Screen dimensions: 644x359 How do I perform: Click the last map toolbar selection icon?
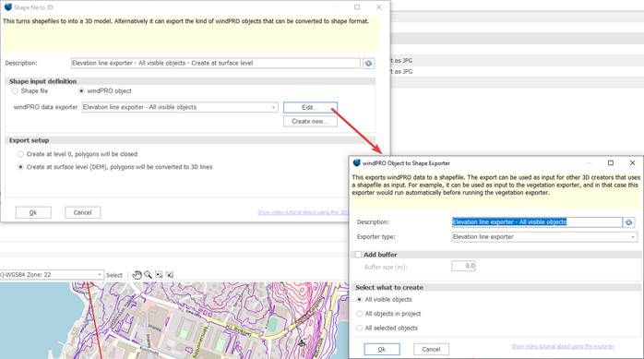click(x=170, y=275)
